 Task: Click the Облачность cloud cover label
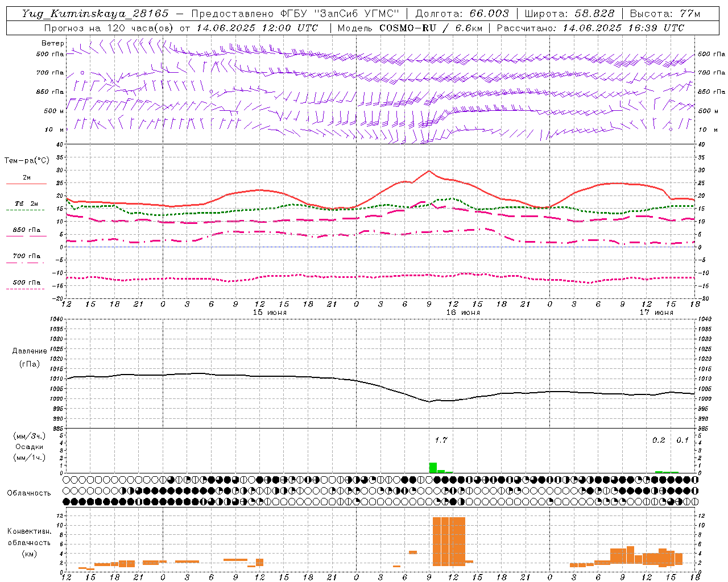[x=29, y=493]
